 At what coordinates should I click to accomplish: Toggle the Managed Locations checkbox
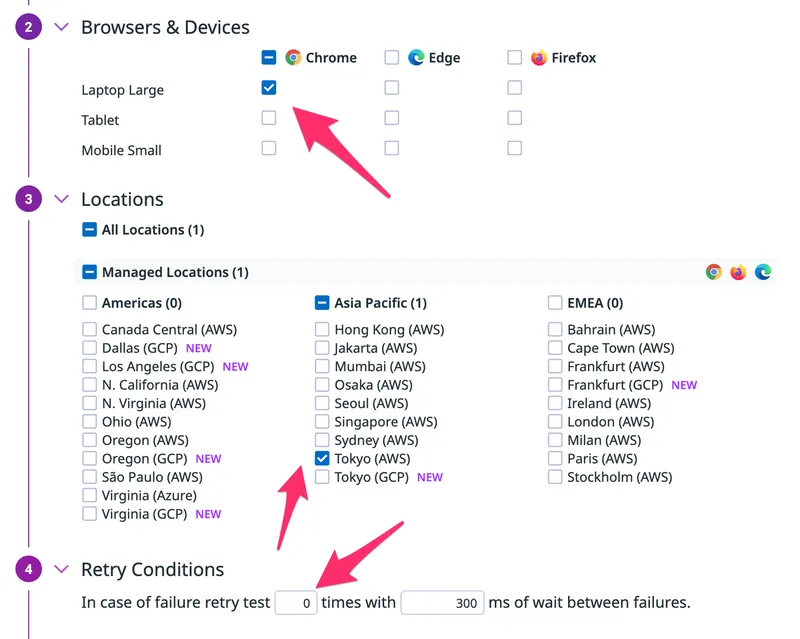click(x=89, y=272)
